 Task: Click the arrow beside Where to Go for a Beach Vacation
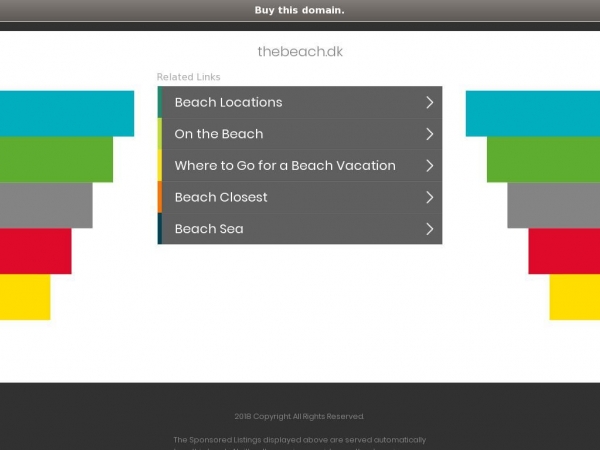(430, 165)
